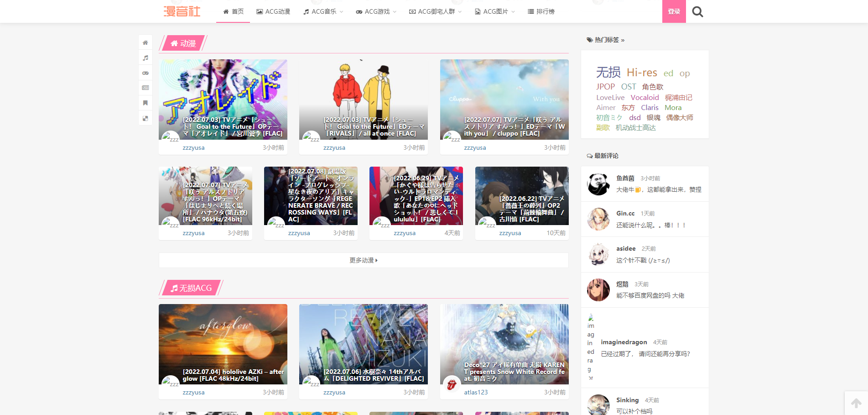Click comment "这个针不戳 (/≥▽≤/)"
Image resolution: width=868 pixels, height=415 pixels.
pyautogui.click(x=643, y=260)
